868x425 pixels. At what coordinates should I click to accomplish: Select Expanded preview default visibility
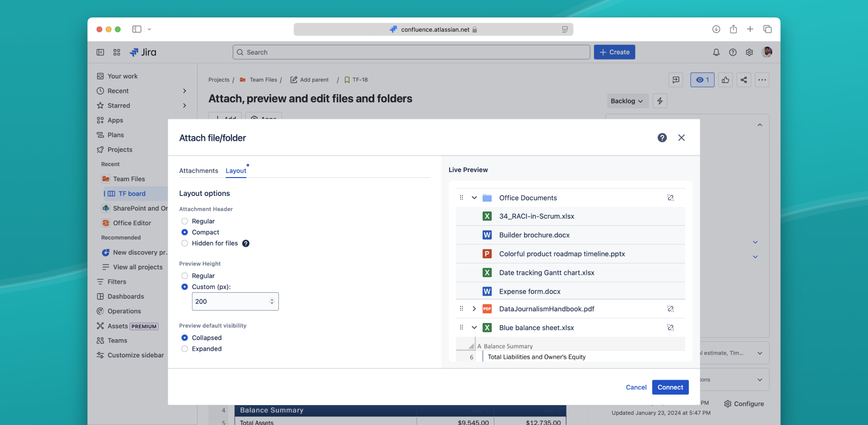click(x=184, y=349)
